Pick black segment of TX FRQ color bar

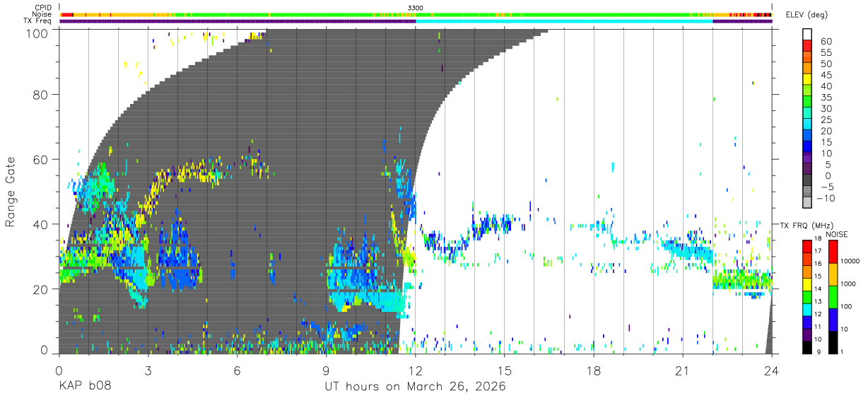[808, 348]
